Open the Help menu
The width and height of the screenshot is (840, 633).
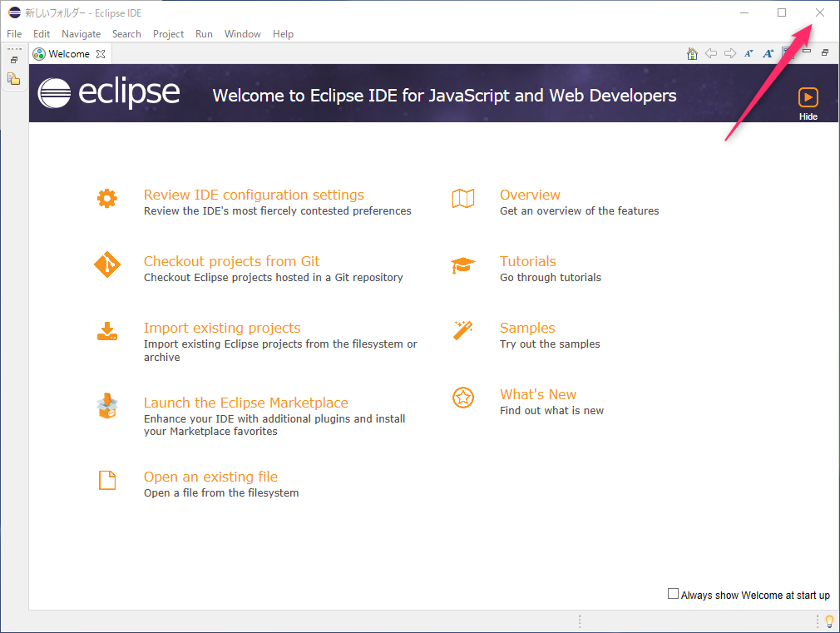click(x=283, y=34)
